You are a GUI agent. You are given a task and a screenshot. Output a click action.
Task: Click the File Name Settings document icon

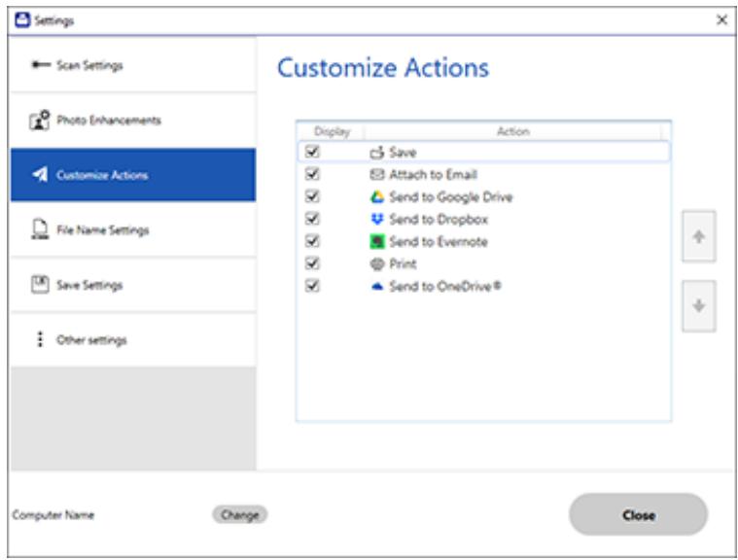pos(40,229)
